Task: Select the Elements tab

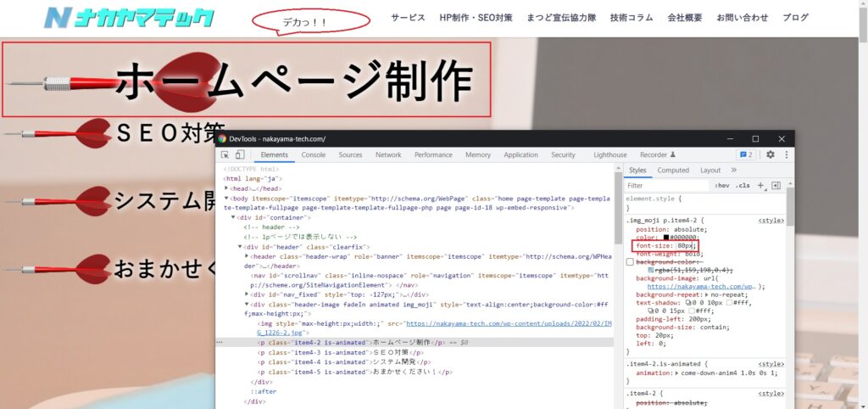Action: pyautogui.click(x=274, y=155)
